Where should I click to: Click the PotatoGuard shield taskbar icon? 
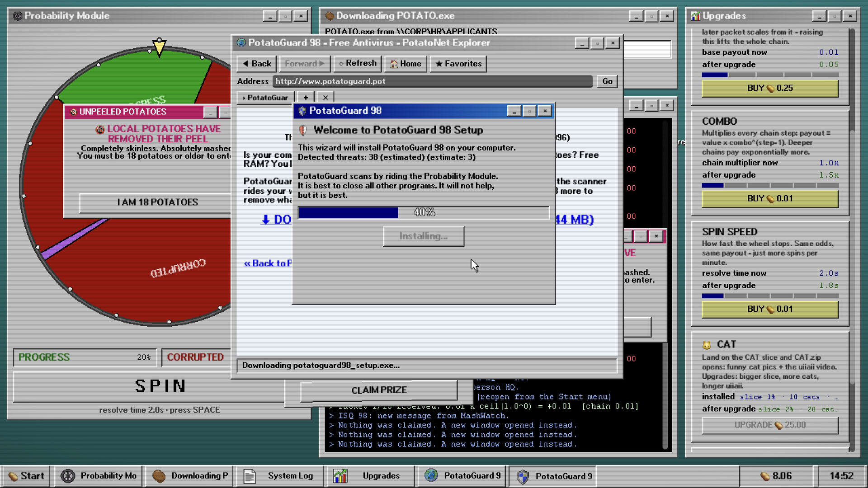[x=523, y=476]
